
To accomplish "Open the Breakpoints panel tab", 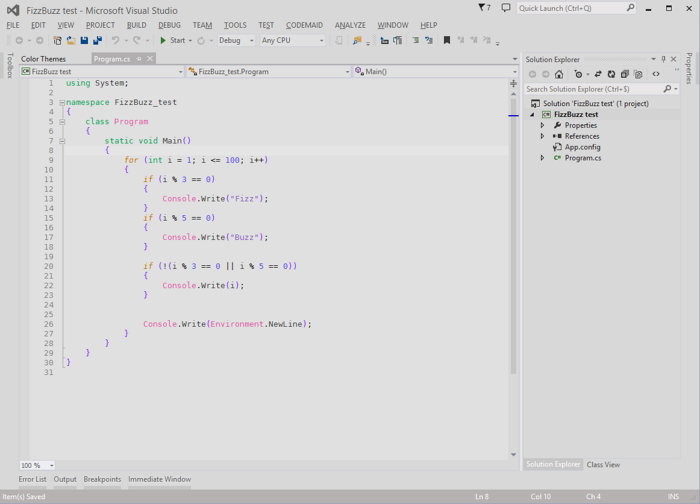I will tap(102, 479).
